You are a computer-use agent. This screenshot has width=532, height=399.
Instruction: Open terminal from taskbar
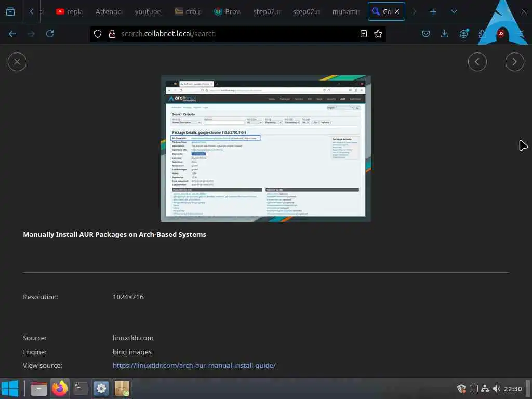pyautogui.click(x=81, y=389)
